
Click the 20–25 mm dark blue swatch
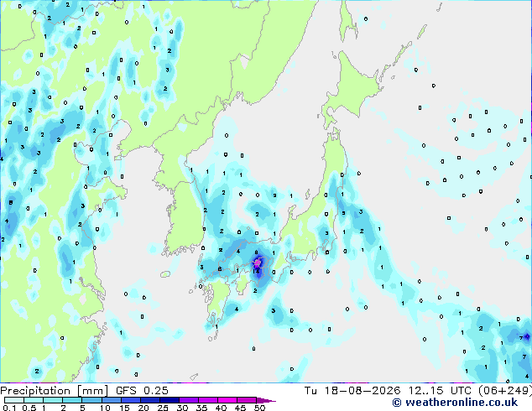[149, 400]
